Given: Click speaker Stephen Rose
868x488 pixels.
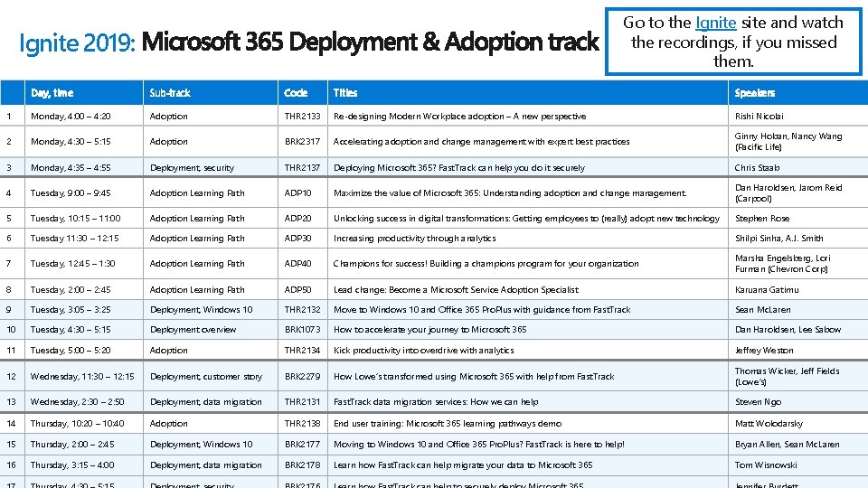Looking at the screenshot, I should (x=761, y=219).
